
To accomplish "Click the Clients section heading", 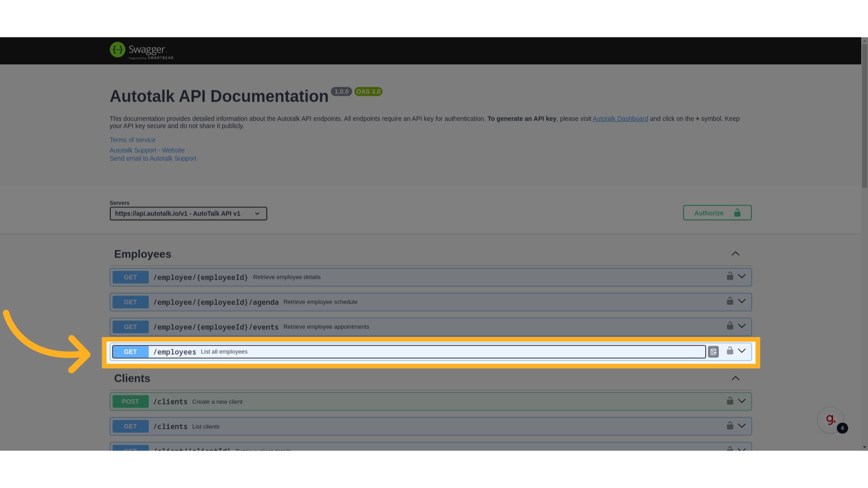I will (x=132, y=379).
